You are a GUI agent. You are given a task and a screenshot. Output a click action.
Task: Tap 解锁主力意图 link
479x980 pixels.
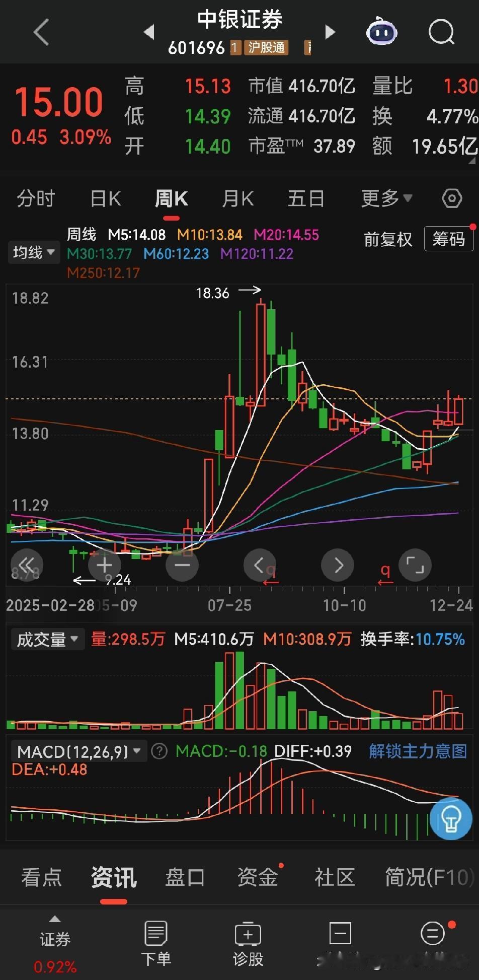[418, 751]
